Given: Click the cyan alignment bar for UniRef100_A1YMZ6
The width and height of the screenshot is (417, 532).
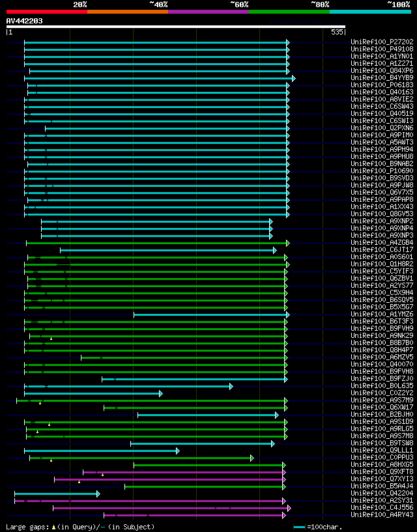Looking at the screenshot, I should (210, 315).
